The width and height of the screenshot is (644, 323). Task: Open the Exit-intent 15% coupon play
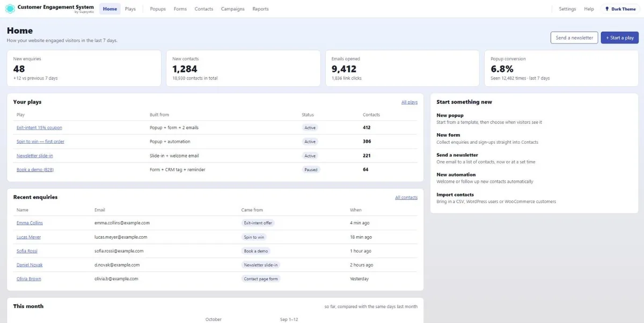click(x=39, y=128)
